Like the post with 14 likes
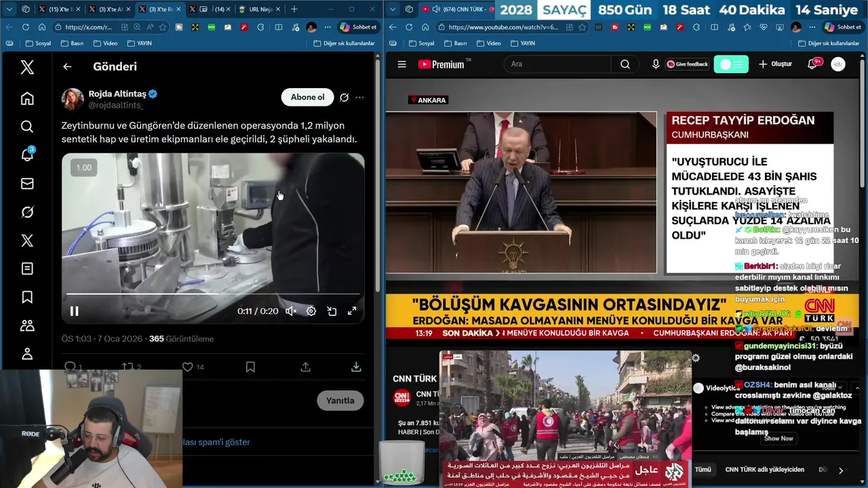The height and width of the screenshot is (488, 868). tap(193, 367)
